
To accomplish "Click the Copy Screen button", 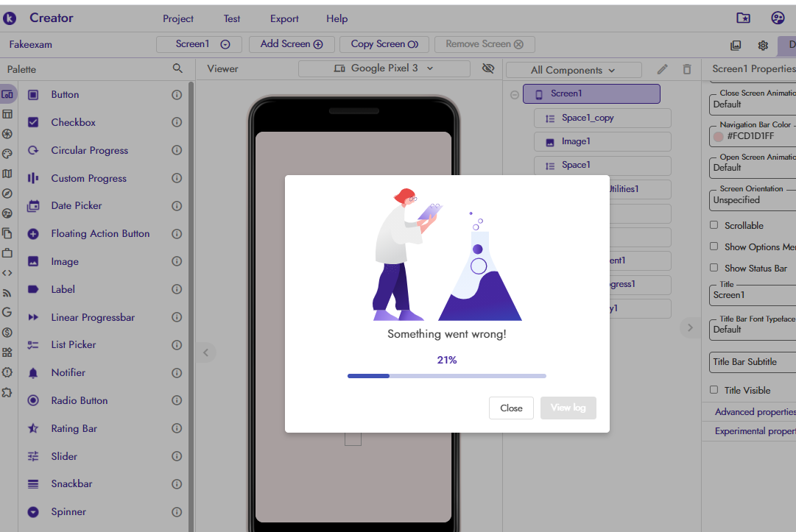I will [384, 44].
